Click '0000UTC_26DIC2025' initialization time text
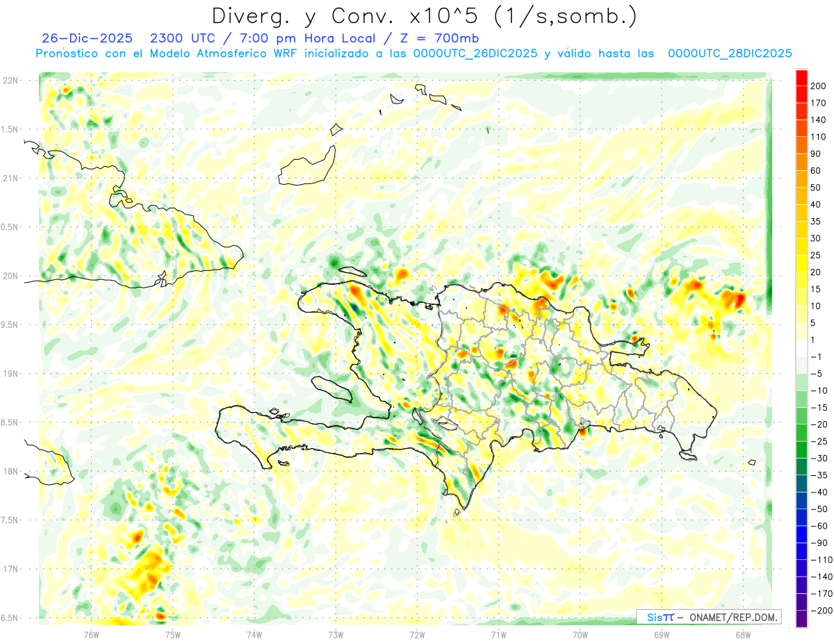 coord(475,53)
